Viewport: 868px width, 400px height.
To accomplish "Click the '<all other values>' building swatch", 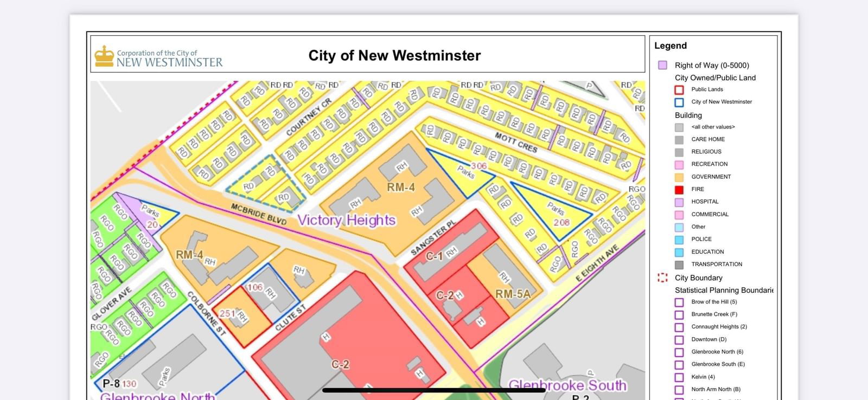I will 679,127.
